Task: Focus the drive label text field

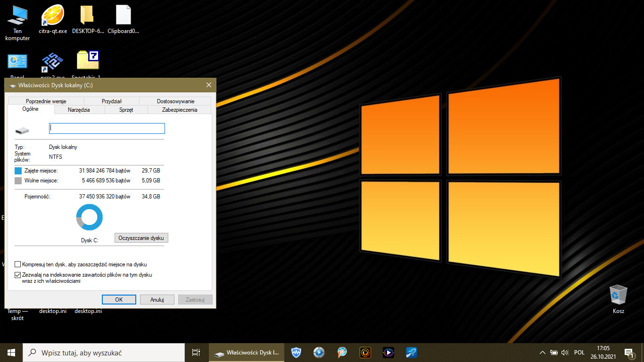Action: point(107,128)
